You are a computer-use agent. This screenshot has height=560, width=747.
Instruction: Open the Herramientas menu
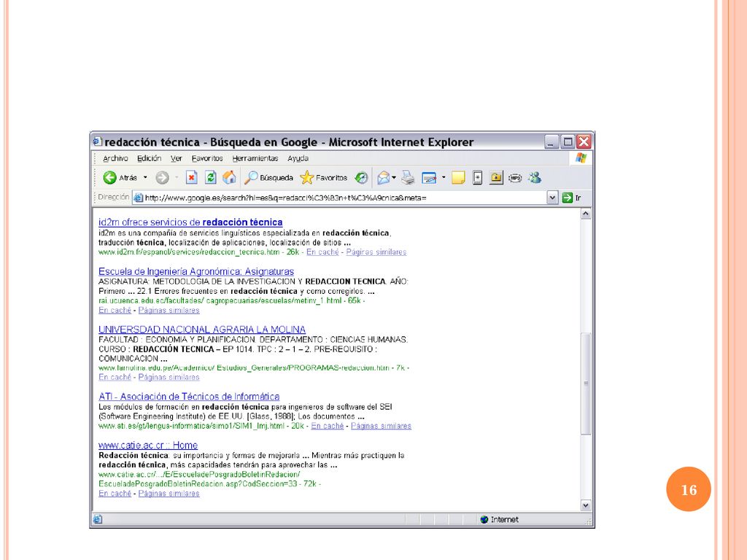click(x=255, y=158)
